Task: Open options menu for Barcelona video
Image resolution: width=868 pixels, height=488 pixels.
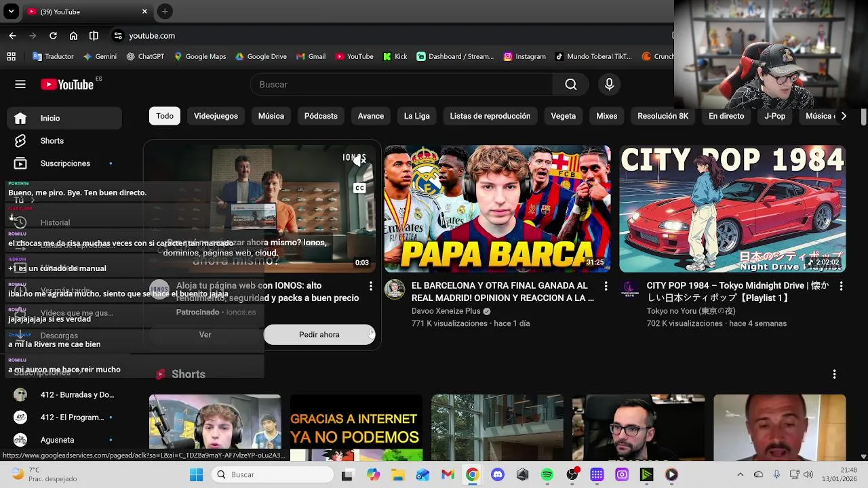Action: click(606, 287)
